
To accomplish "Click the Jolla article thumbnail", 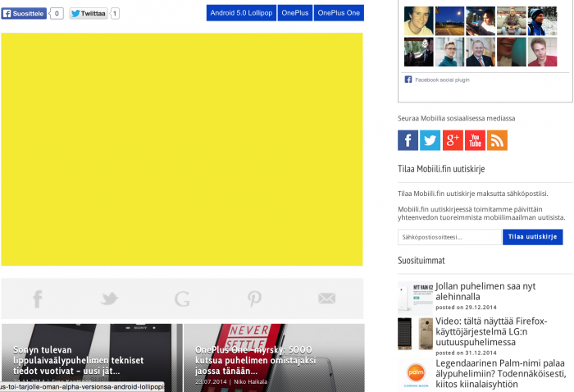I will click(415, 298).
